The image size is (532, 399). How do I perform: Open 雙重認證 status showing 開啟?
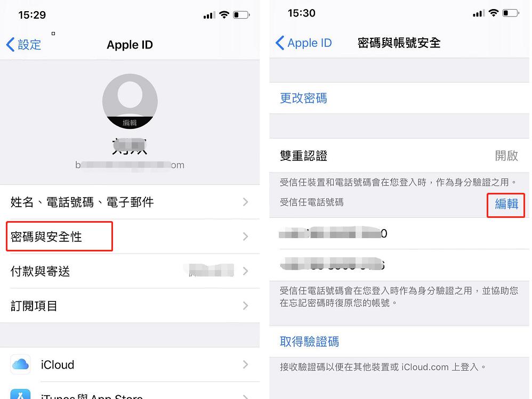tap(399, 156)
